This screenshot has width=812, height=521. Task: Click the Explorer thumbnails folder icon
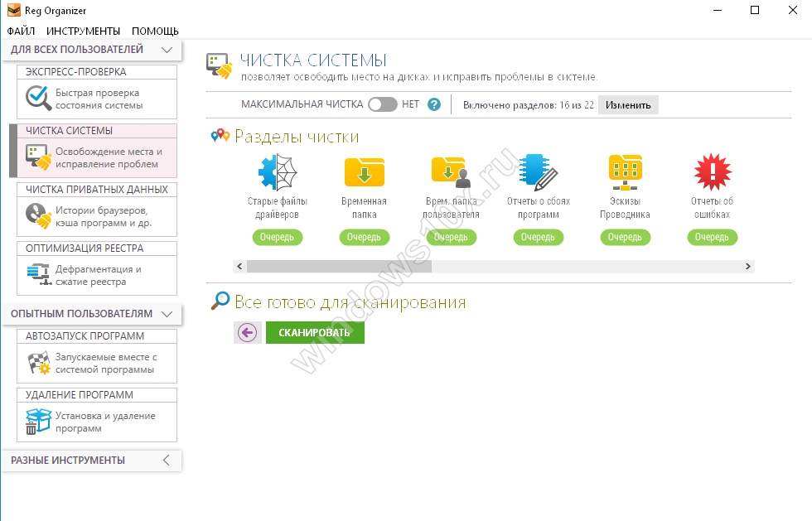point(625,172)
